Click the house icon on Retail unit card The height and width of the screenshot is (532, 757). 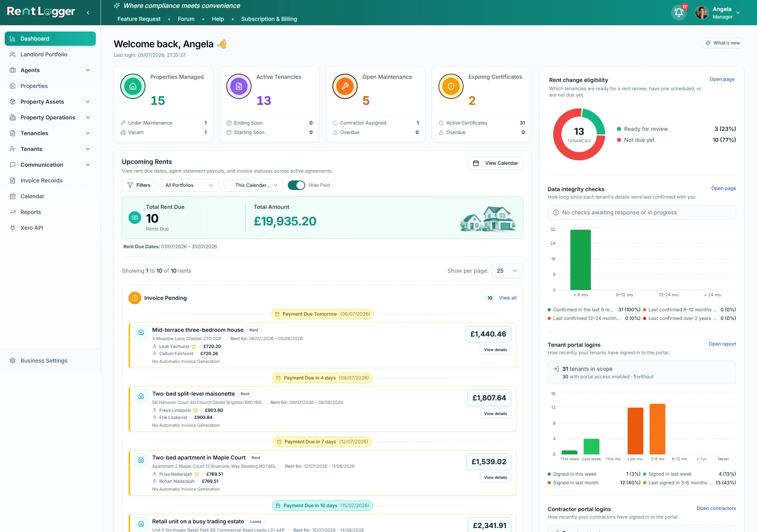pyautogui.click(x=141, y=524)
